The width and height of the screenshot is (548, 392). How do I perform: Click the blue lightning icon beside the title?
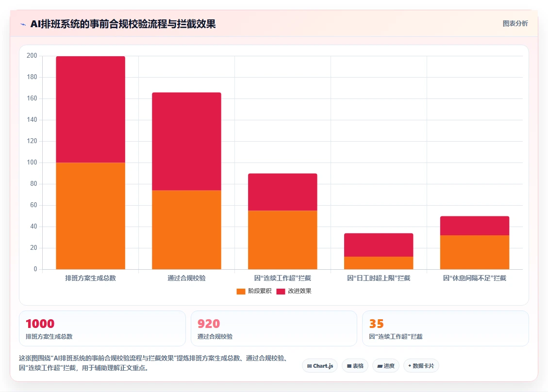pos(23,24)
